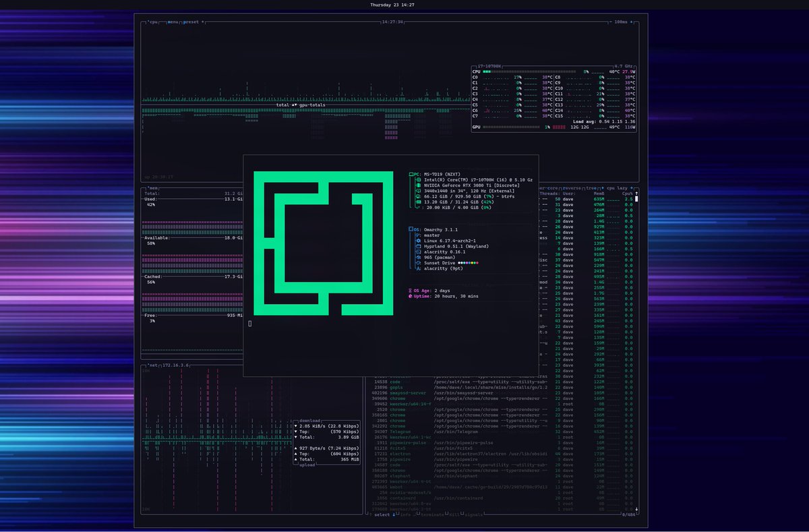This screenshot has height=532, width=809.
Task: Open the preset option in btop
Action: 191,22
